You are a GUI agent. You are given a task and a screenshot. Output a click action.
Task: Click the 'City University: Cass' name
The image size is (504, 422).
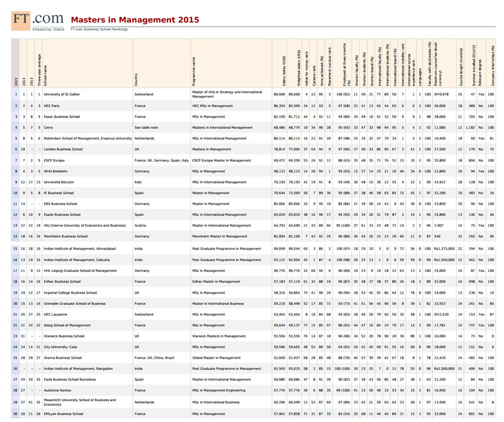click(60, 347)
